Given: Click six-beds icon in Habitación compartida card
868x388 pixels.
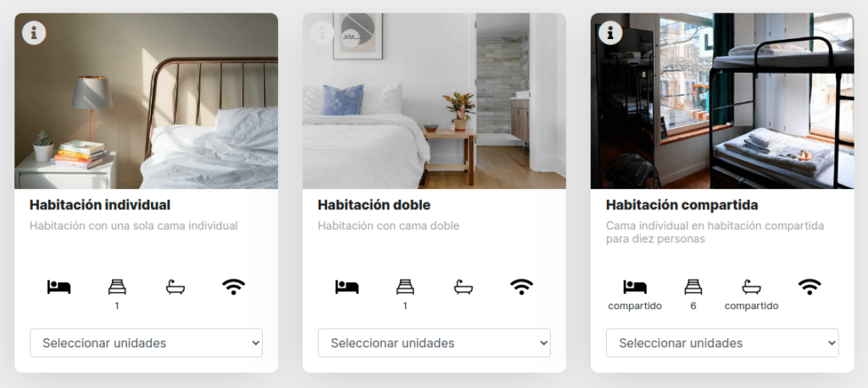Looking at the screenshot, I should [x=693, y=286].
